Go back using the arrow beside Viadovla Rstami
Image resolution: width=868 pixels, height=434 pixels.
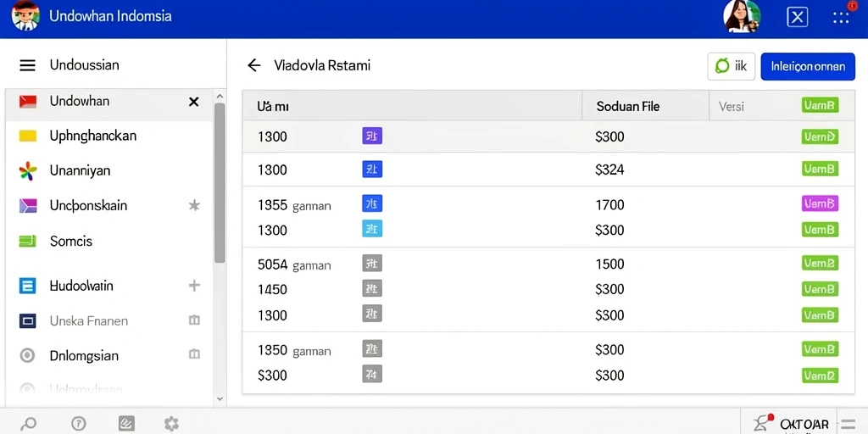click(x=253, y=65)
